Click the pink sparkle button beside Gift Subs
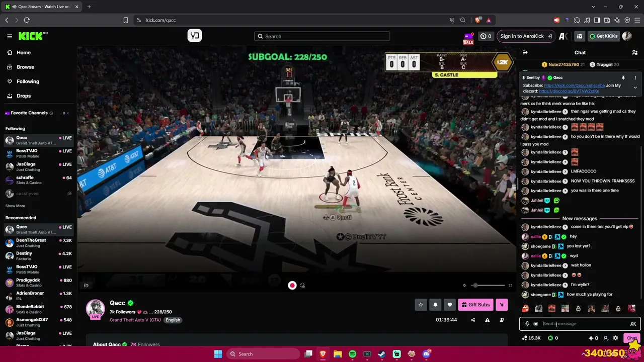 click(x=502, y=305)
